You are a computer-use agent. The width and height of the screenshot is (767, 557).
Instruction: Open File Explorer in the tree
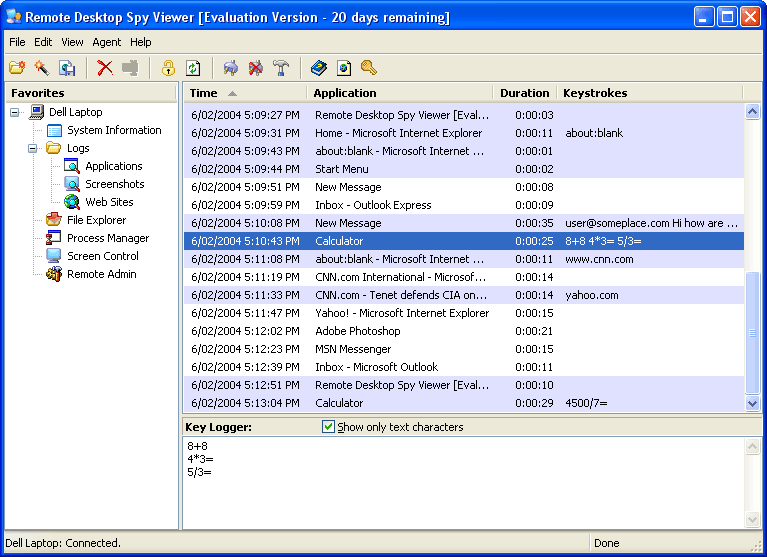[96, 220]
